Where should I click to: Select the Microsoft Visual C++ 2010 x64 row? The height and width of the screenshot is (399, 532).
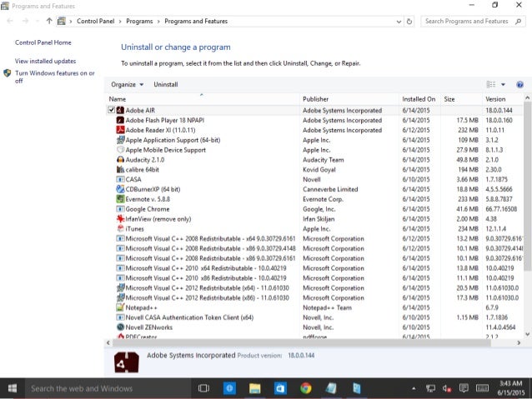click(x=315, y=268)
